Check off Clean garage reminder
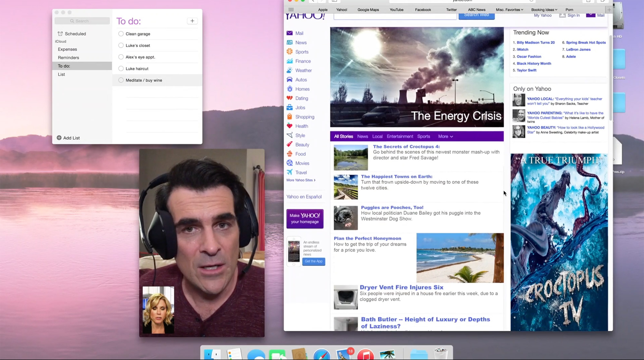 (121, 34)
